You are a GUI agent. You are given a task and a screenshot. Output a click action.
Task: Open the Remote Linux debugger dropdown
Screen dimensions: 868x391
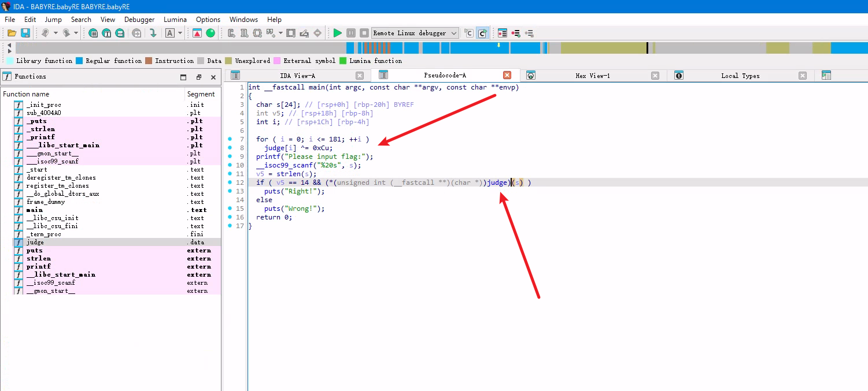[454, 33]
